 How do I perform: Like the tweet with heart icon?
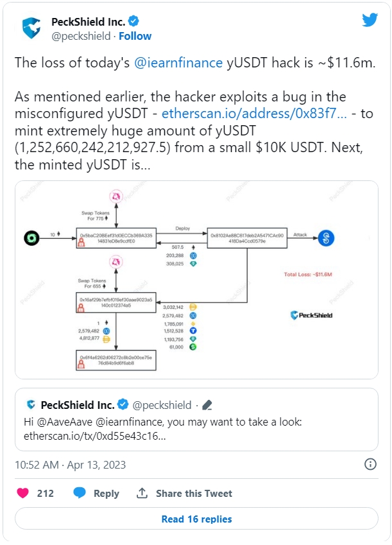[x=23, y=493]
